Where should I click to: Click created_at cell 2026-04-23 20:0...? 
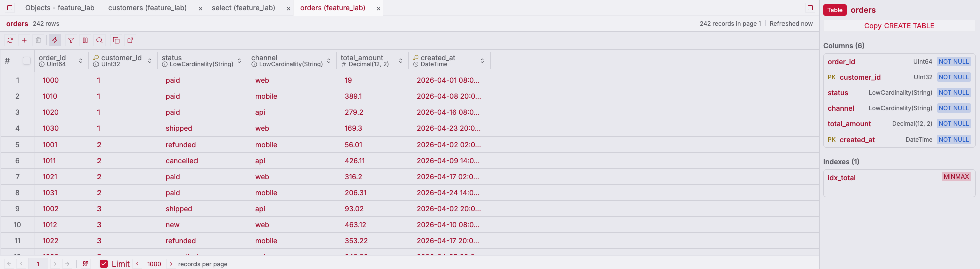pos(449,128)
